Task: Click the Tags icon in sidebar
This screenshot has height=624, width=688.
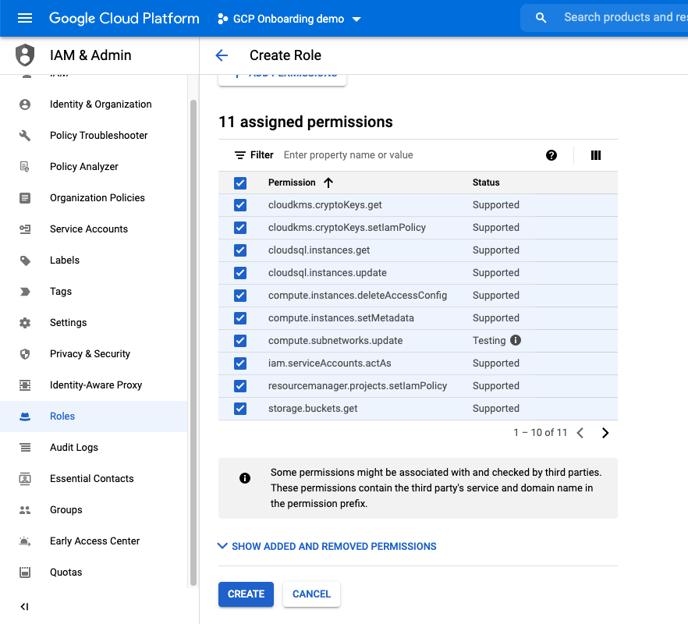Action: coord(25,291)
